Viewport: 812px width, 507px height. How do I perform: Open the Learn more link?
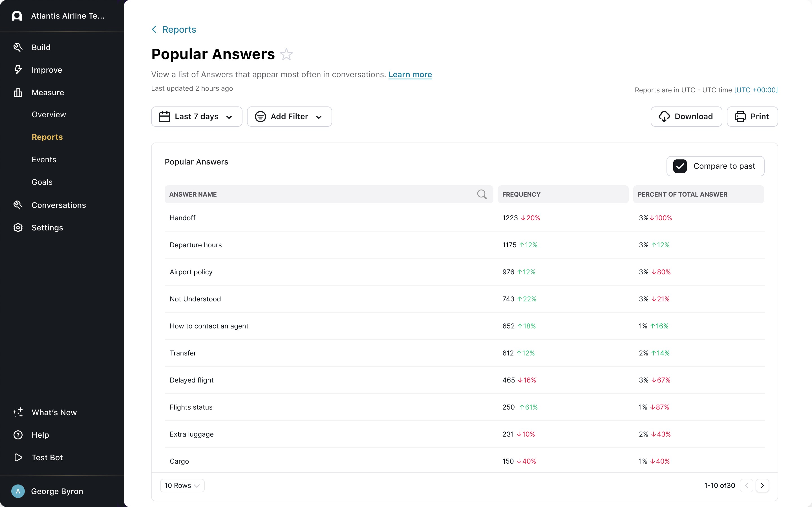click(410, 74)
